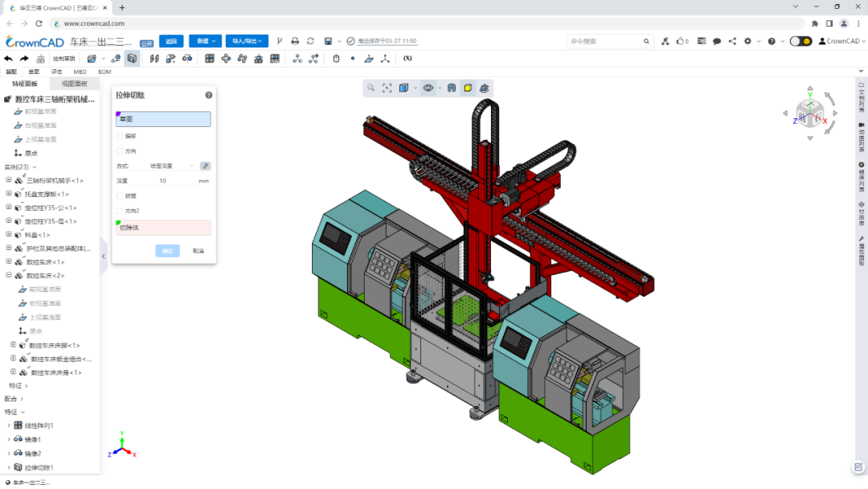Click the 确定 confirm button
The width and height of the screenshot is (868, 489).
click(168, 251)
